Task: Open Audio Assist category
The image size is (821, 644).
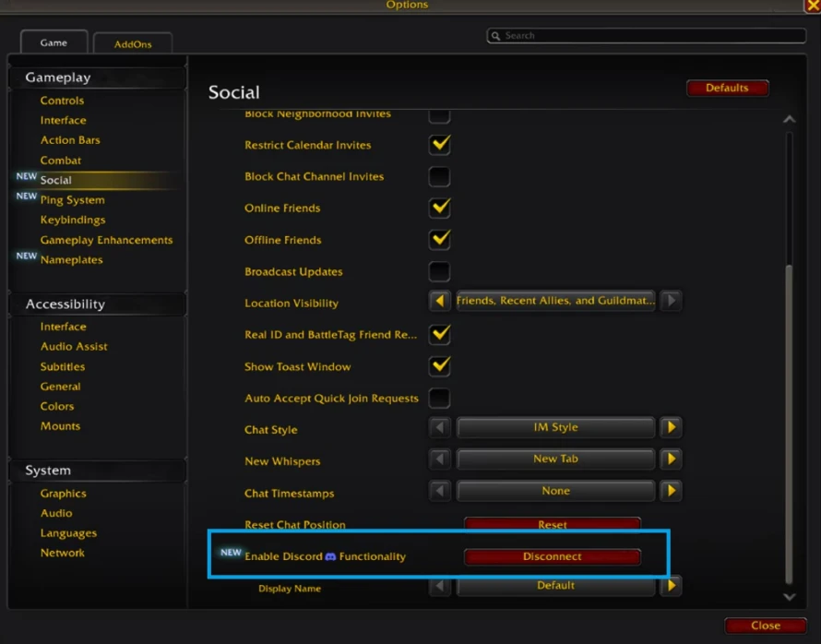Action: (x=74, y=347)
